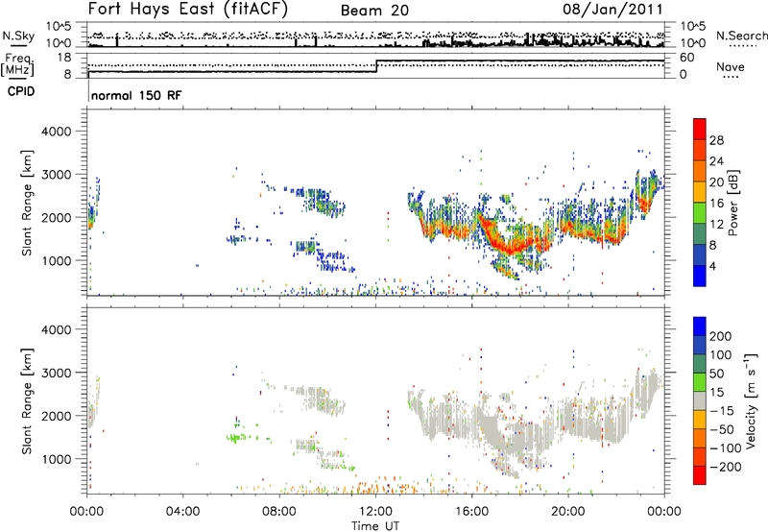
Task: Click the blue bottom of the power color bar
Action: [x=699, y=277]
